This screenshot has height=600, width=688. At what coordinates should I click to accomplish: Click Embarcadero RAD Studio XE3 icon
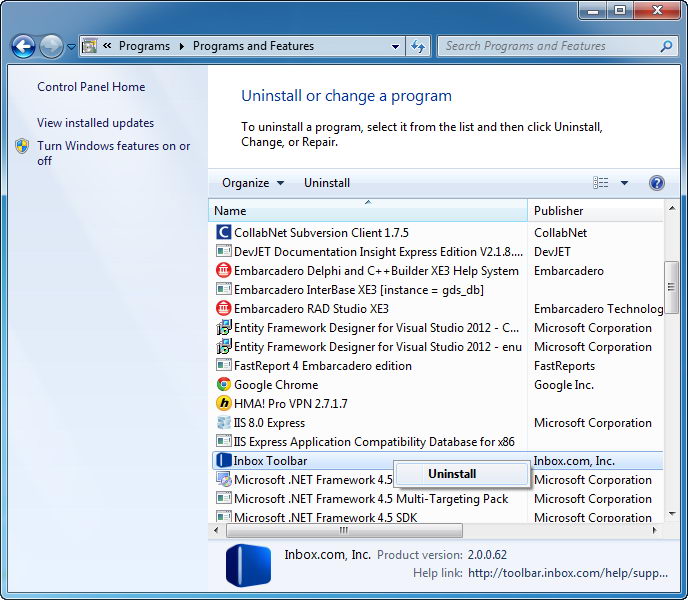point(224,309)
